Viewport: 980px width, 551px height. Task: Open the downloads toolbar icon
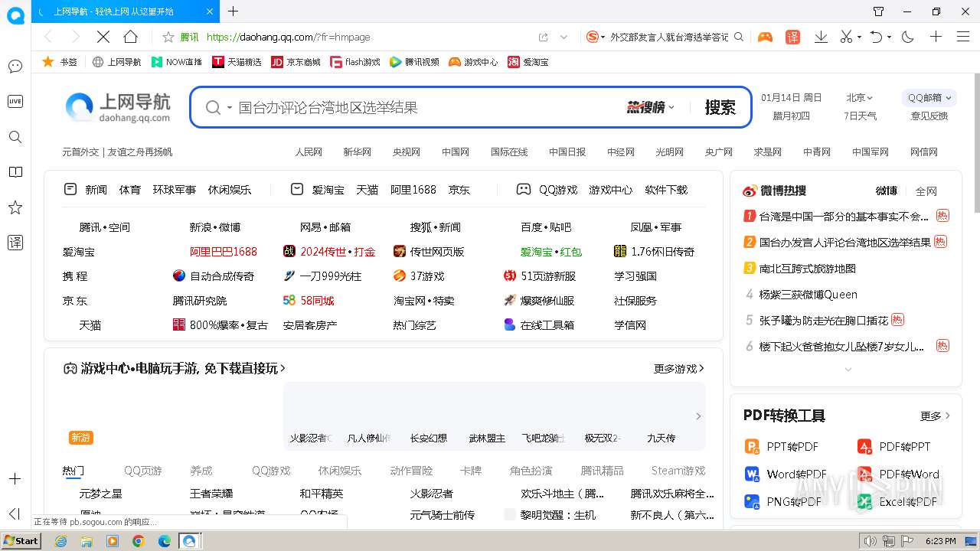(821, 37)
